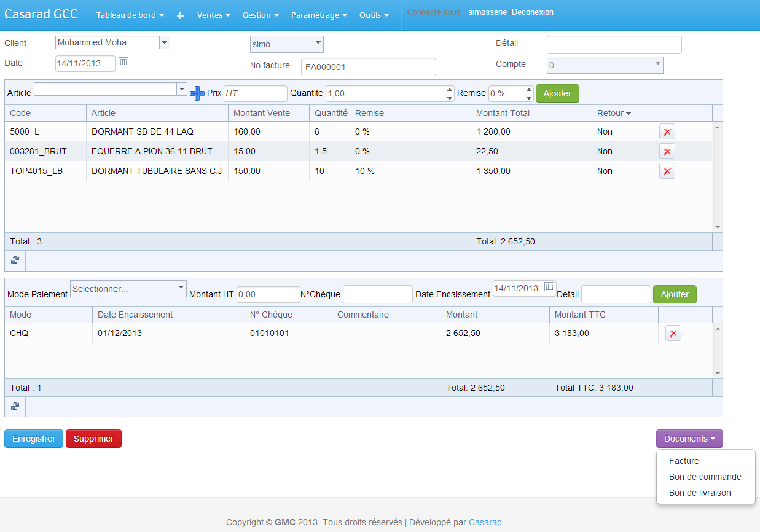The width and height of the screenshot is (760, 532).
Task: Click the invoice date text field
Action: tap(85, 63)
